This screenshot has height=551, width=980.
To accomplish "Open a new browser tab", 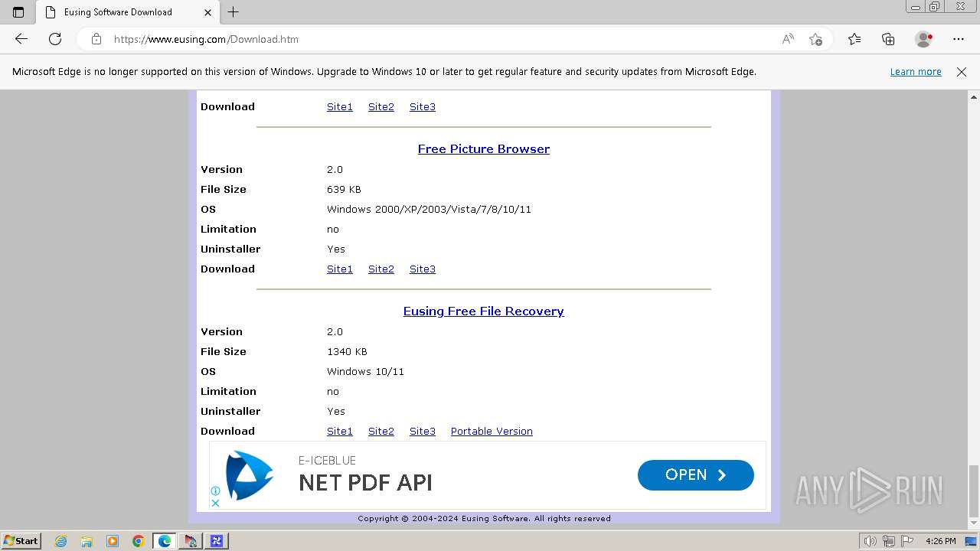I will click(x=234, y=12).
